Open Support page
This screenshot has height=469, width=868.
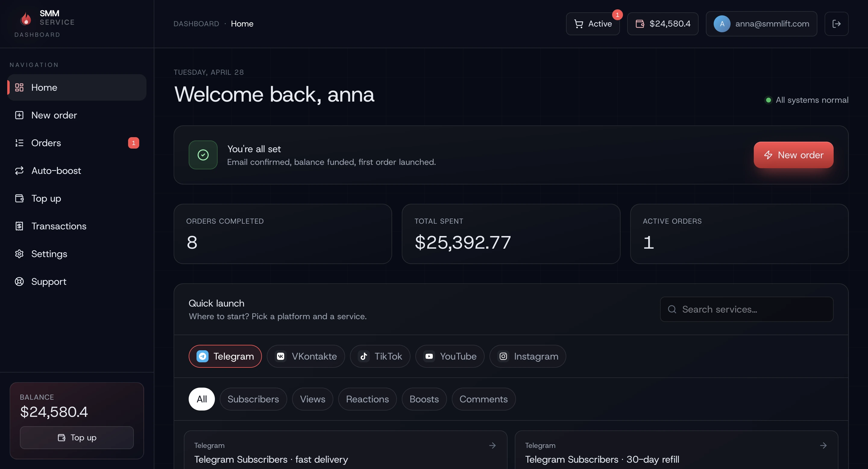77,281
